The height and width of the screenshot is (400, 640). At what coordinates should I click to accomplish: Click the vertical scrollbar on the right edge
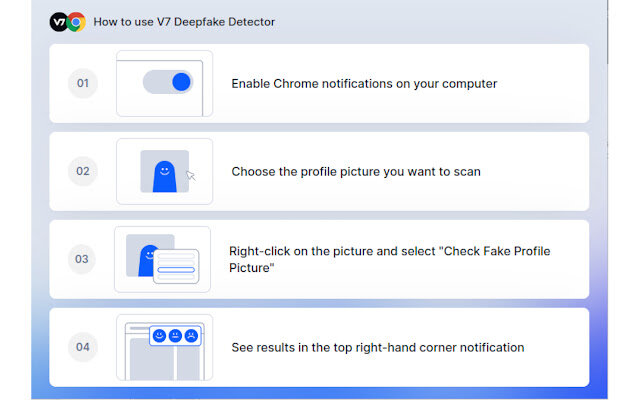click(x=608, y=32)
